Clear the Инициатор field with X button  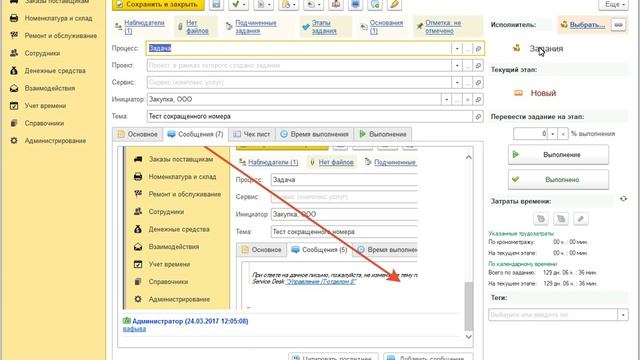[467, 100]
